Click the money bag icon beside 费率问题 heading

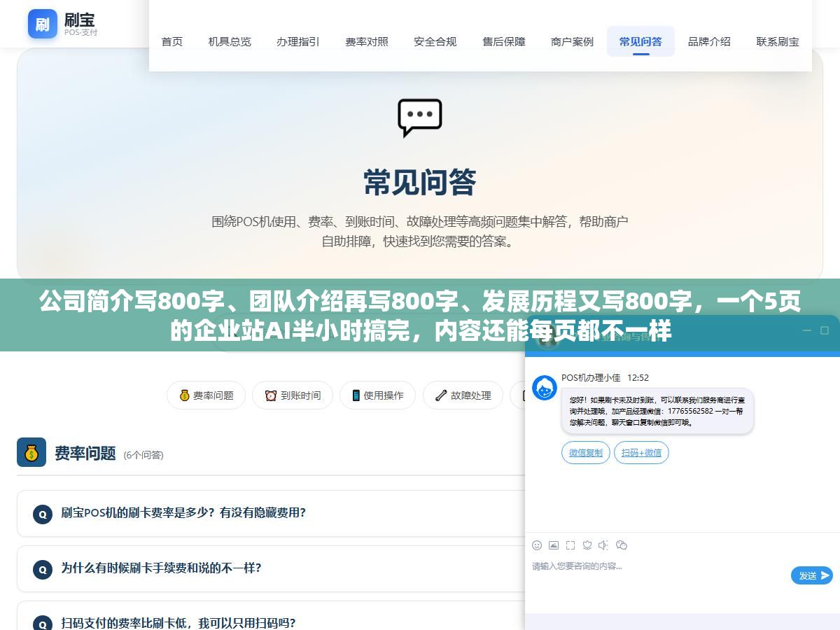coord(31,452)
